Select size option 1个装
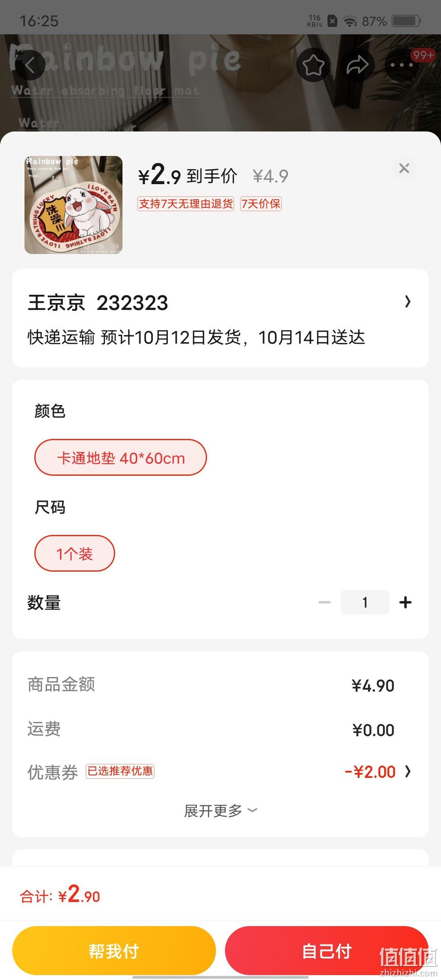Viewport: 441px width, 980px height. pos(75,553)
